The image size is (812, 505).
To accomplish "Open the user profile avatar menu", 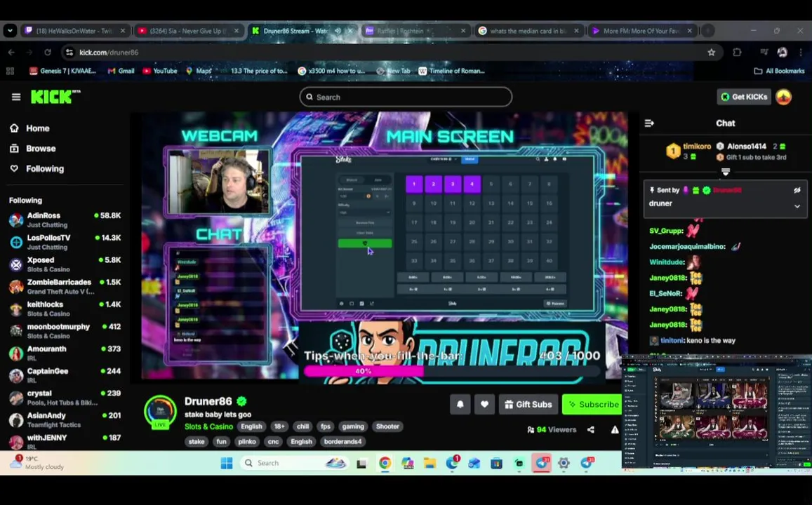I will click(783, 97).
